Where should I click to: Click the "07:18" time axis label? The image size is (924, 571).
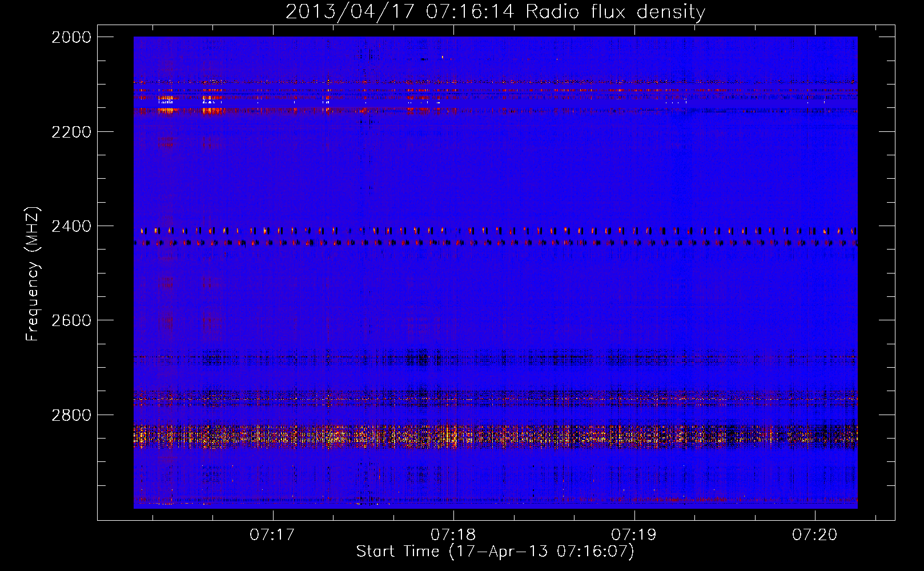[453, 534]
